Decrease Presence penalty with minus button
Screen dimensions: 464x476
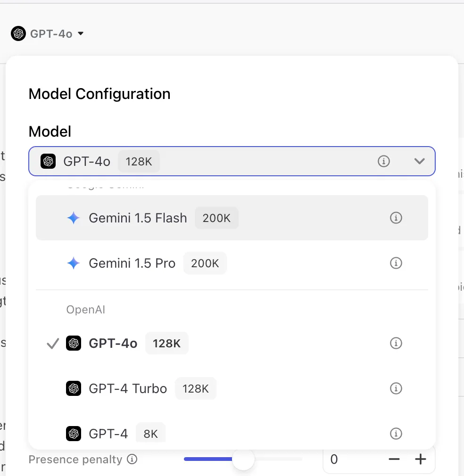pyautogui.click(x=394, y=459)
